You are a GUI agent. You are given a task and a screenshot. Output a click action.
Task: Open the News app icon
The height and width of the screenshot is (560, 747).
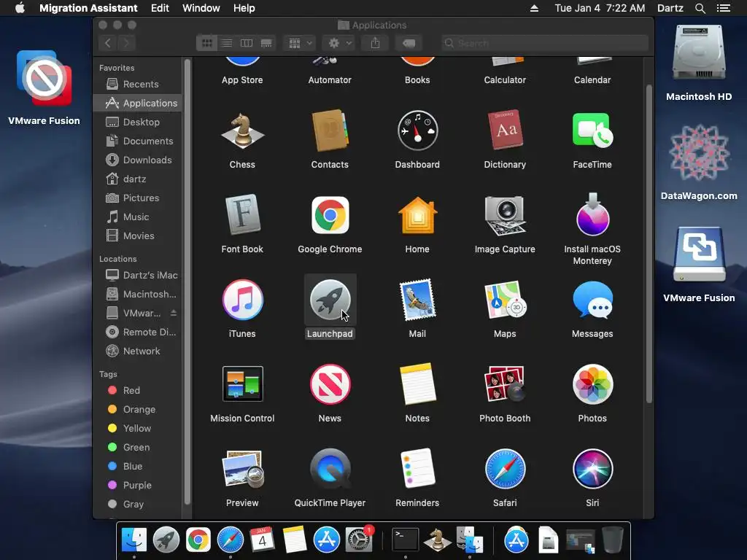[x=330, y=384]
